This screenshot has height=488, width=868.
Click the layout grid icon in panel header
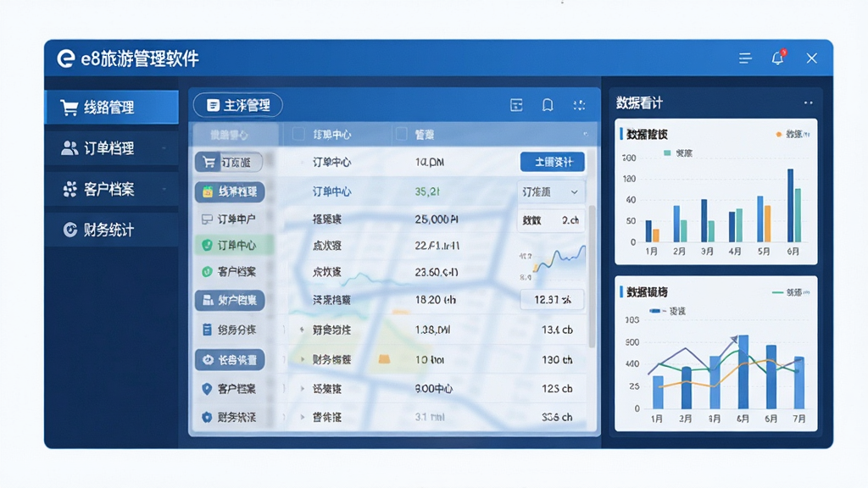pos(516,105)
